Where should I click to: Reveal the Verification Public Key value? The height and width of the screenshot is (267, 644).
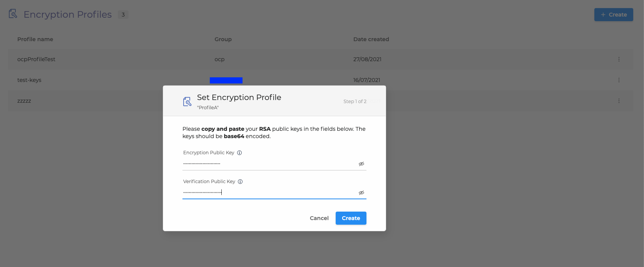pos(361,193)
